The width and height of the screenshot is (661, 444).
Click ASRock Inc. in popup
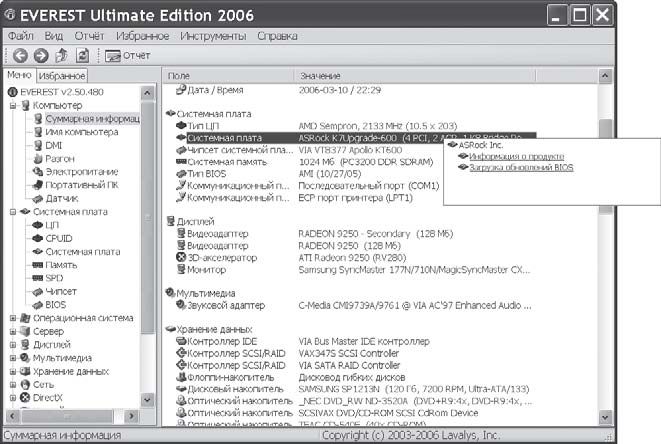(481, 145)
